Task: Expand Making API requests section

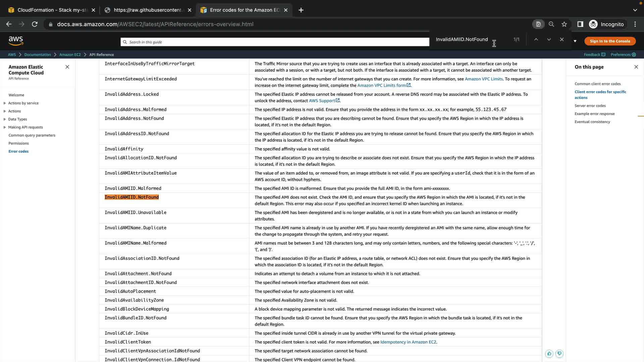Action: pos(5,127)
